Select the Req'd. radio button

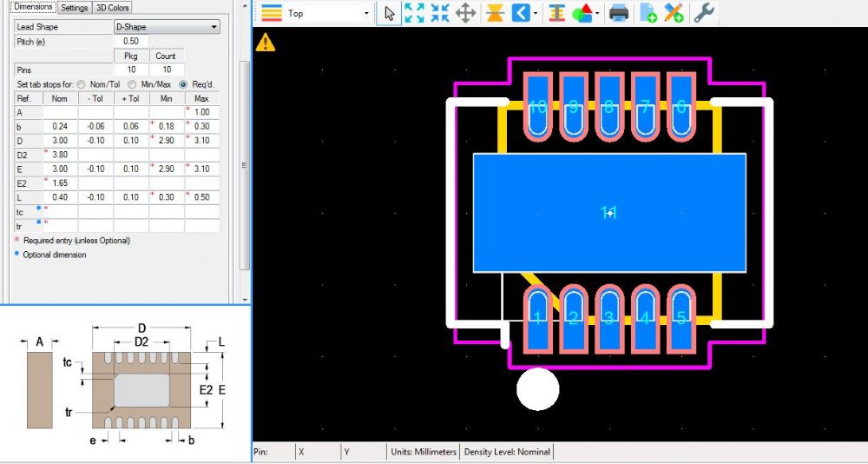pyautogui.click(x=183, y=84)
